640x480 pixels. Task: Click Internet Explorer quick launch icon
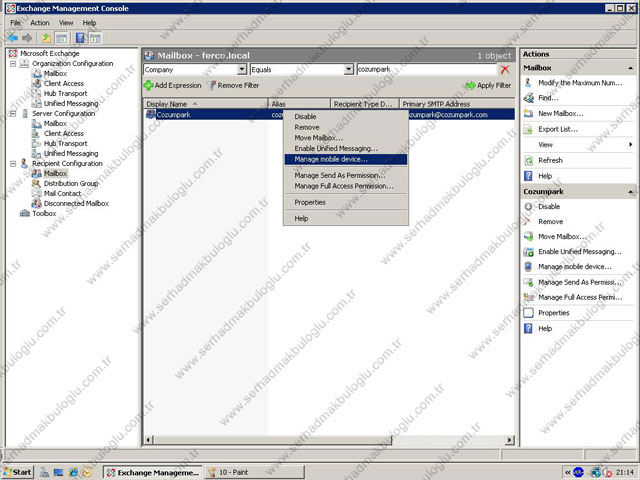pos(73,472)
